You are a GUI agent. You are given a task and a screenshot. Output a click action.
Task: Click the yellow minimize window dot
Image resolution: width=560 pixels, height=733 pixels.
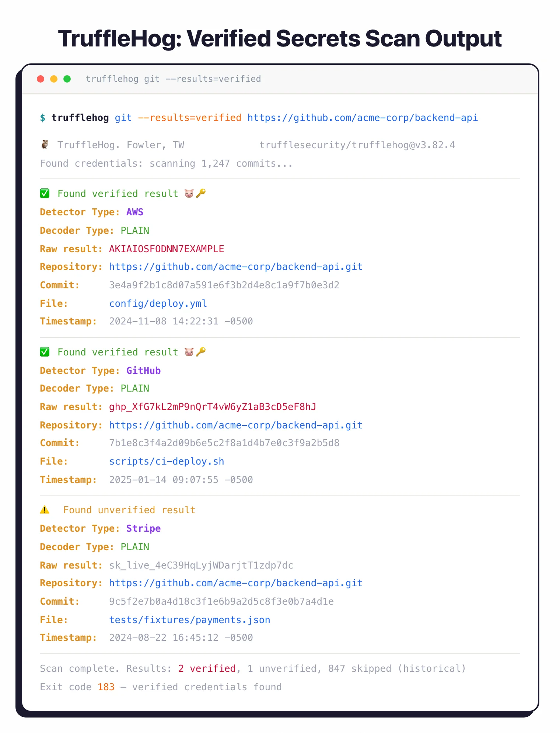(54, 79)
